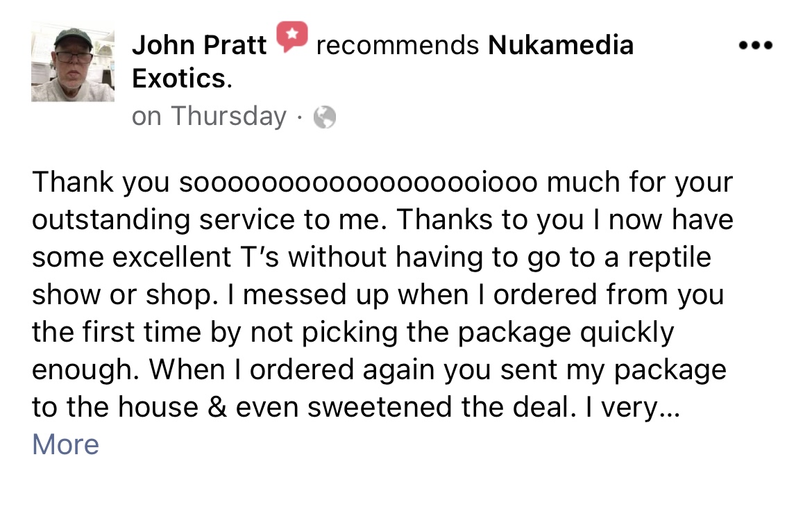
Task: Click the 'sweetened the deal' text line
Action: tap(355, 407)
